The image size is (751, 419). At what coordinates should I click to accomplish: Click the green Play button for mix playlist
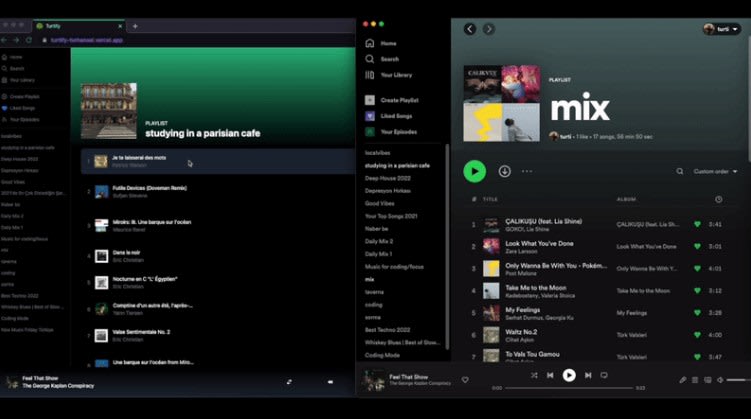coord(474,171)
